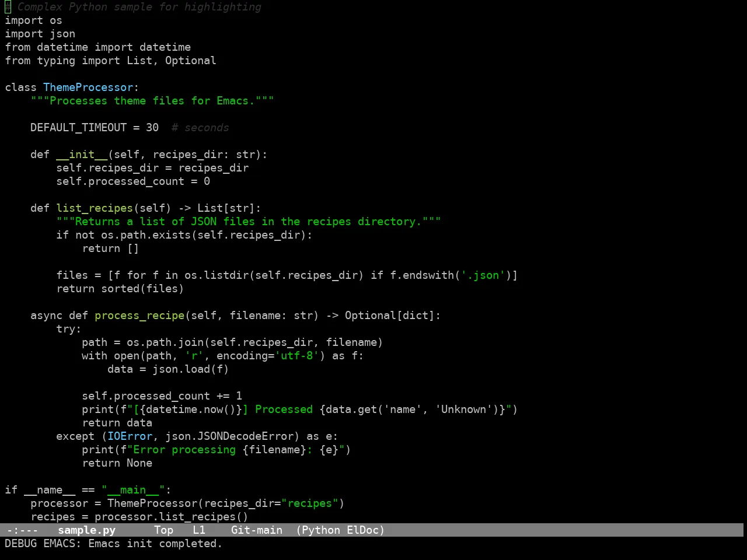This screenshot has width=747, height=560.
Task: Click the 'return data' statement
Action: (x=117, y=423)
